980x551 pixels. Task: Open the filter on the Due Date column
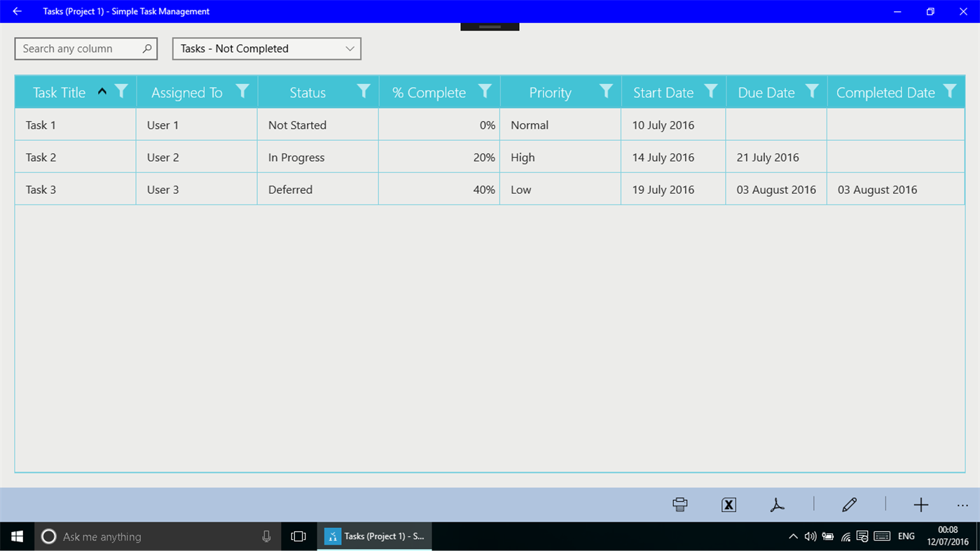(x=812, y=91)
